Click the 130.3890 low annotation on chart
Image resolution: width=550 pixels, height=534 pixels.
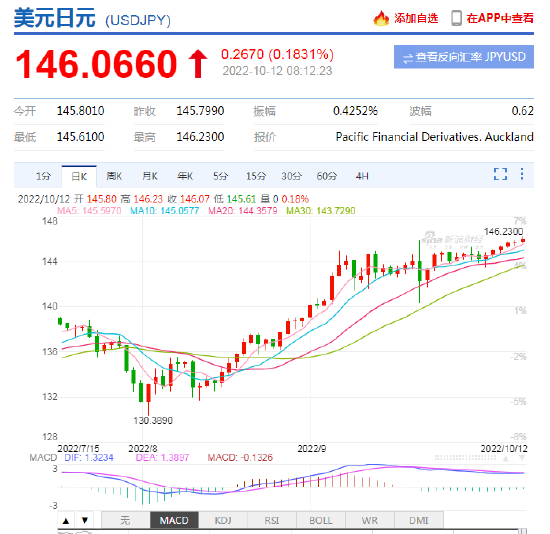[x=153, y=420]
